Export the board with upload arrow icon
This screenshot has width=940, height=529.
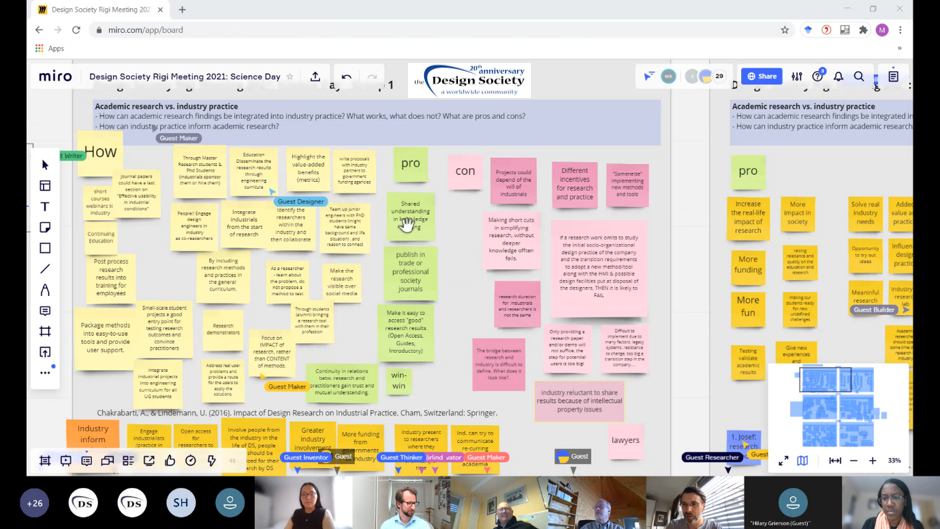[315, 77]
